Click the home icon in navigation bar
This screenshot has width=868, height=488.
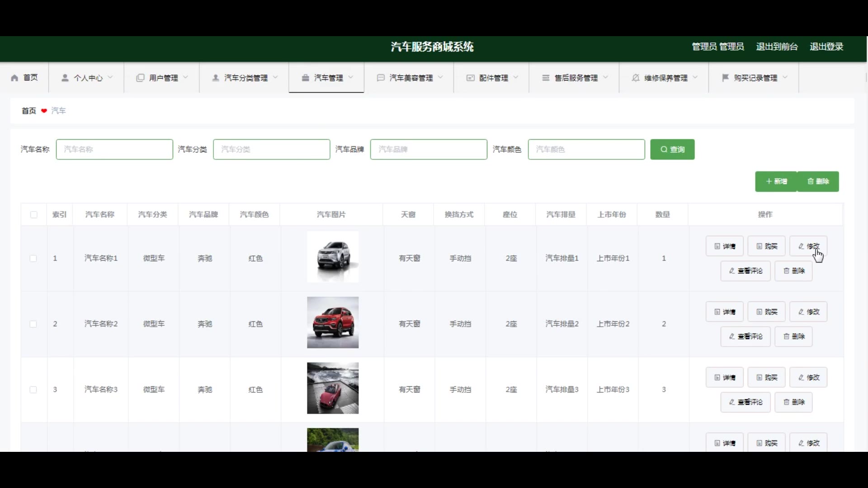point(14,78)
